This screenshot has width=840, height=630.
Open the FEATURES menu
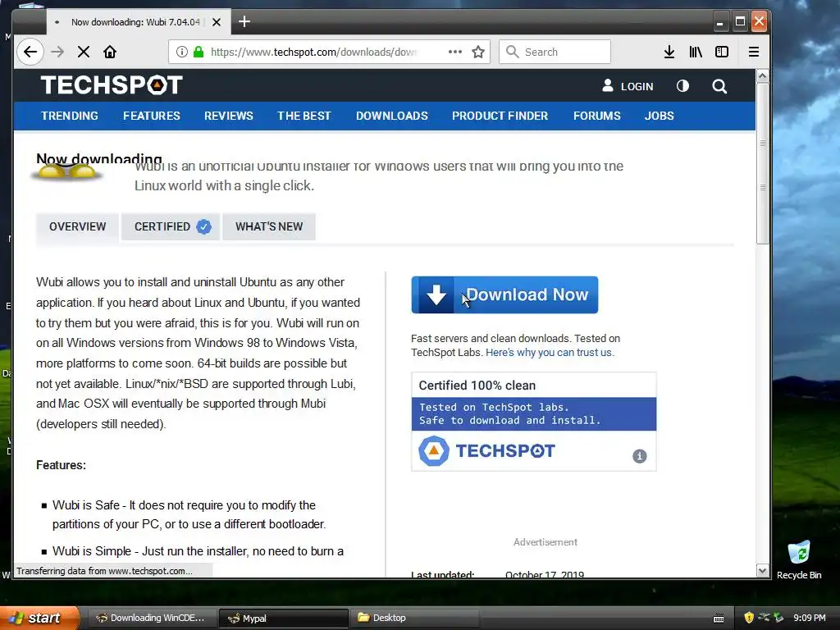152,116
